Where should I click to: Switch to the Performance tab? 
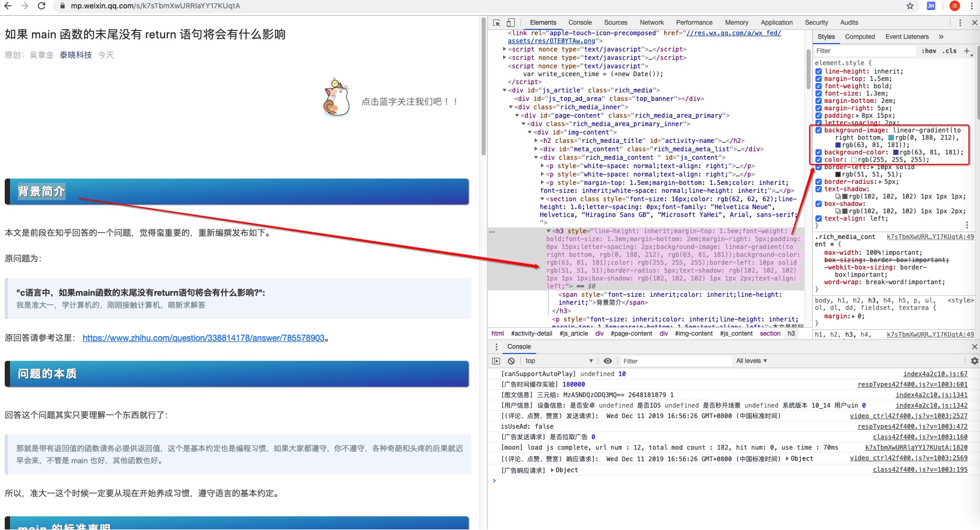(x=695, y=23)
